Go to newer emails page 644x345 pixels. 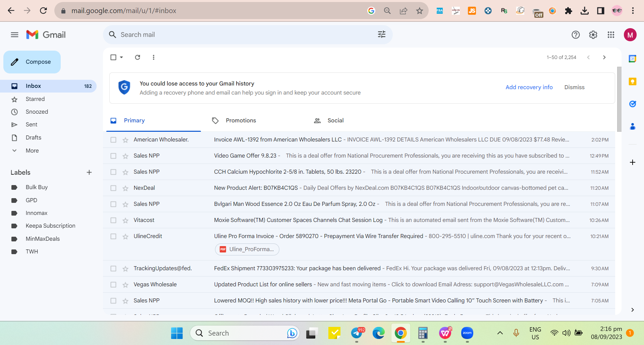pyautogui.click(x=588, y=57)
